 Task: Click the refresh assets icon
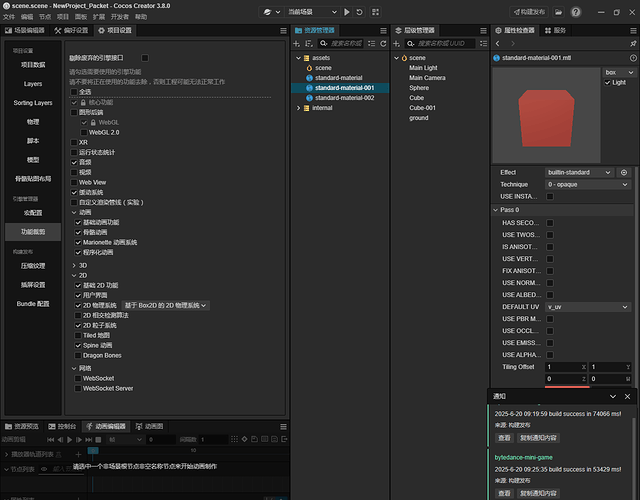[383, 43]
